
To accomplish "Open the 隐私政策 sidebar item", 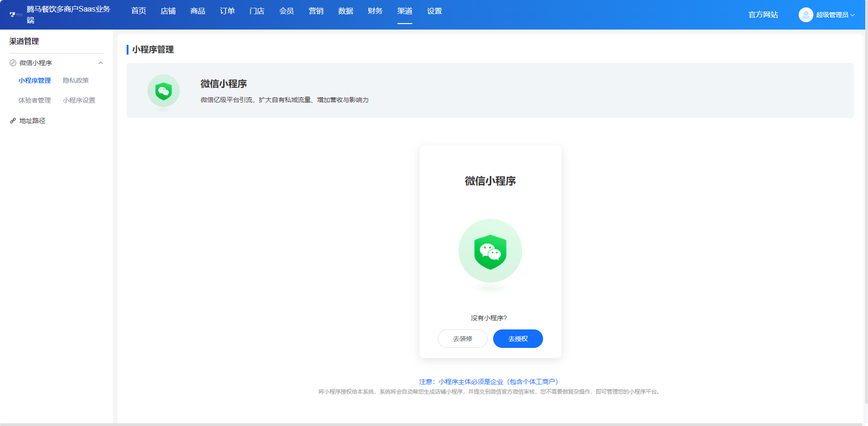I will tap(75, 80).
